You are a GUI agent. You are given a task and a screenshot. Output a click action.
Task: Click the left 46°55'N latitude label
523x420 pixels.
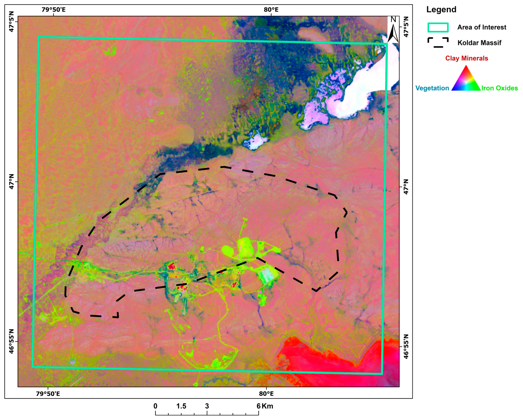pyautogui.click(x=11, y=341)
